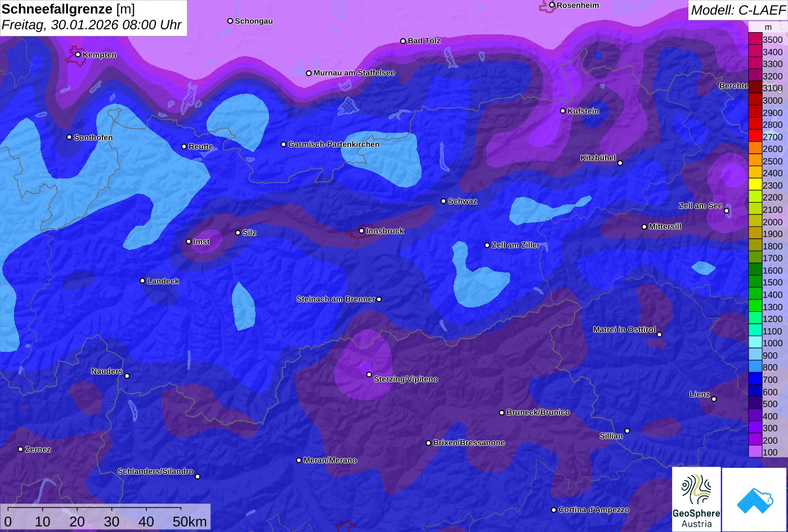Image resolution: width=788 pixels, height=532 pixels.
Task: Open the GeoSphere Austria logo
Action: click(696, 499)
